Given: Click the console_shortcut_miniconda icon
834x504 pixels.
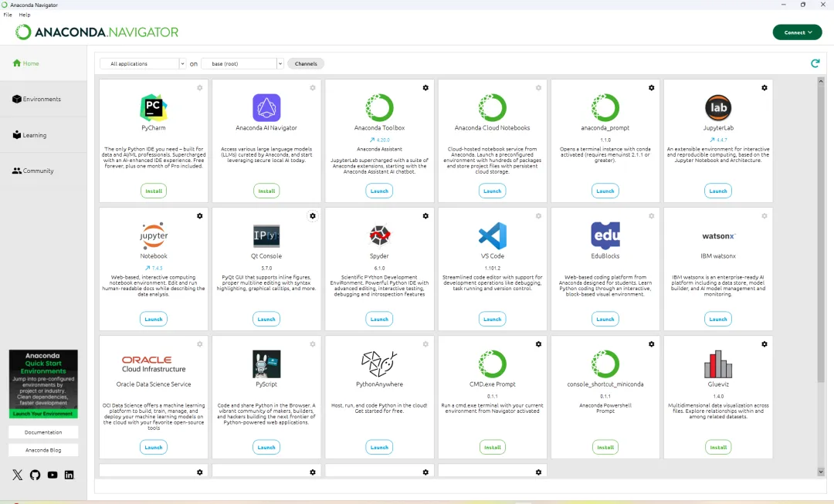Looking at the screenshot, I should [x=605, y=364].
